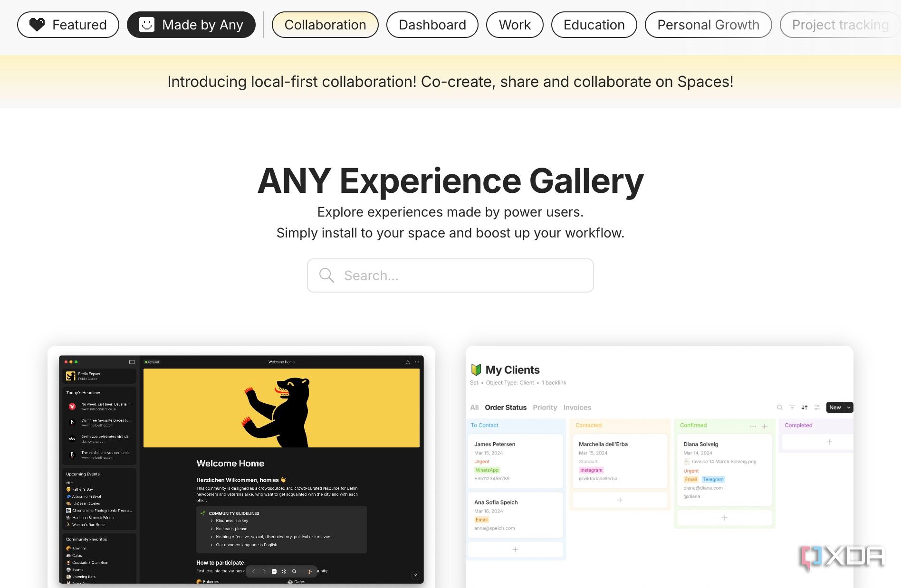Click the search icon in Welcome Home navigation bar
901x588 pixels.
[294, 571]
